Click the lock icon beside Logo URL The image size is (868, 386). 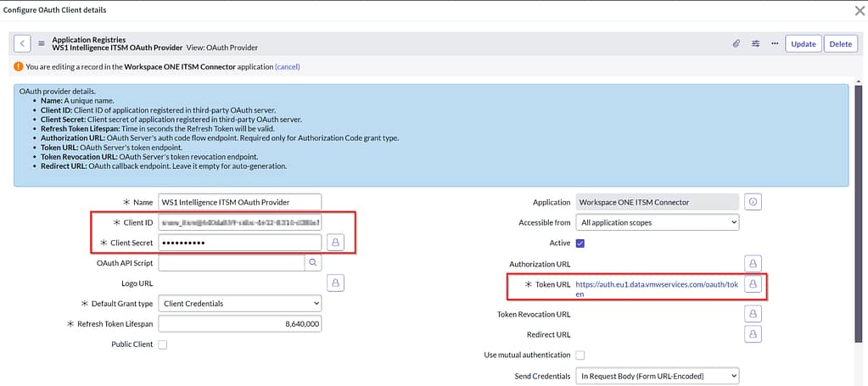coord(335,283)
